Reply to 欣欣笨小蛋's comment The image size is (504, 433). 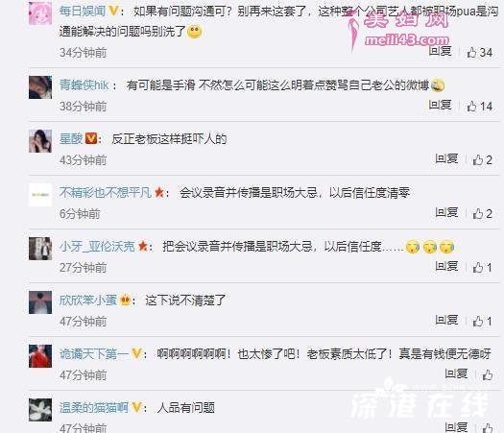coord(446,320)
